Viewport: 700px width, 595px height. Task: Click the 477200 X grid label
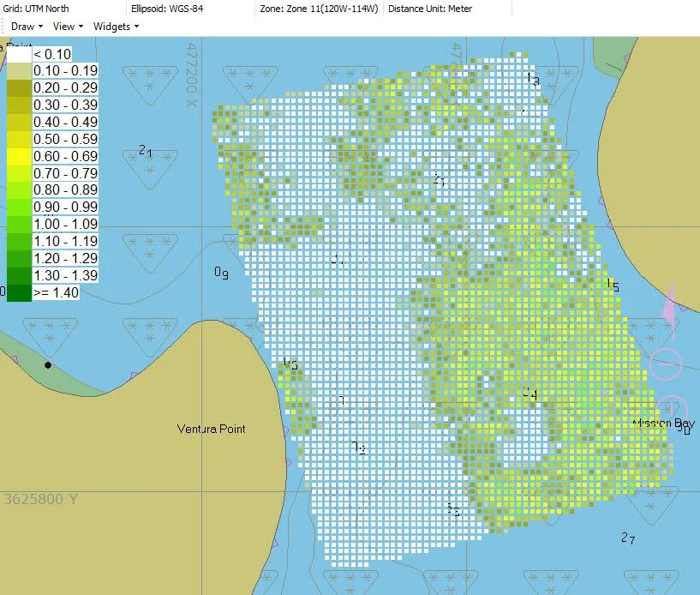tap(192, 75)
